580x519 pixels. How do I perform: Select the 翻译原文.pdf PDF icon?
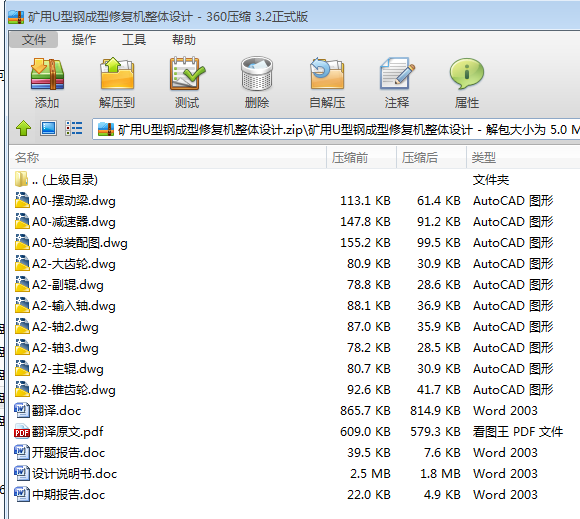(22, 431)
